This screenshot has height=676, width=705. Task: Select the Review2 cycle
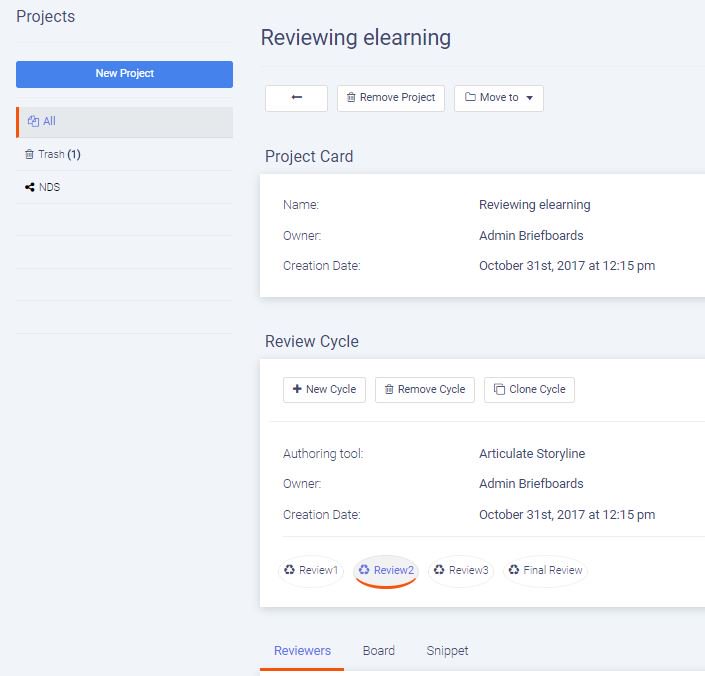[386, 570]
